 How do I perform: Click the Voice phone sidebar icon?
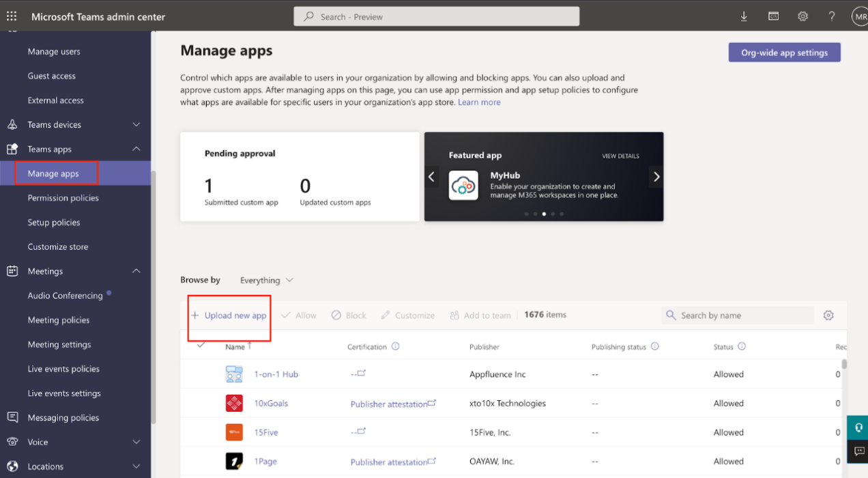(x=12, y=442)
